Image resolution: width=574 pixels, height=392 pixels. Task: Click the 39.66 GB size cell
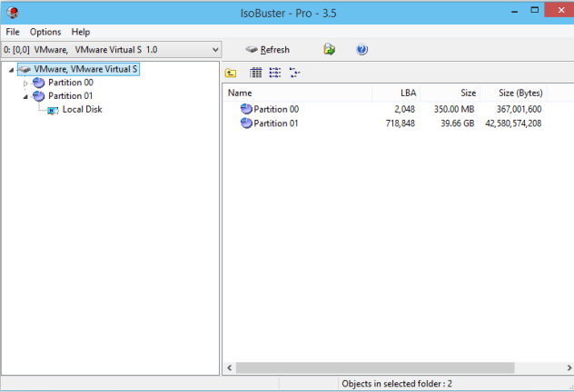pyautogui.click(x=457, y=123)
